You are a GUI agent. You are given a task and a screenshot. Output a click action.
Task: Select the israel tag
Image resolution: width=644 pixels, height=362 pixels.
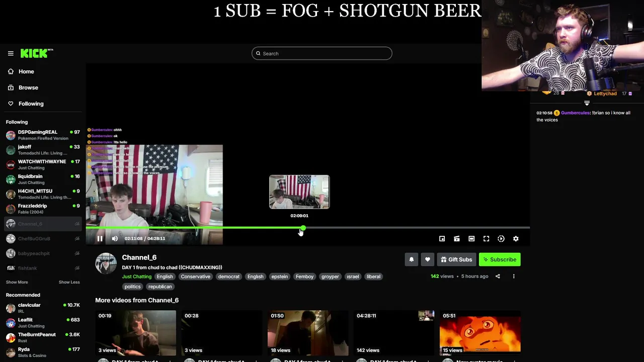[353, 277]
